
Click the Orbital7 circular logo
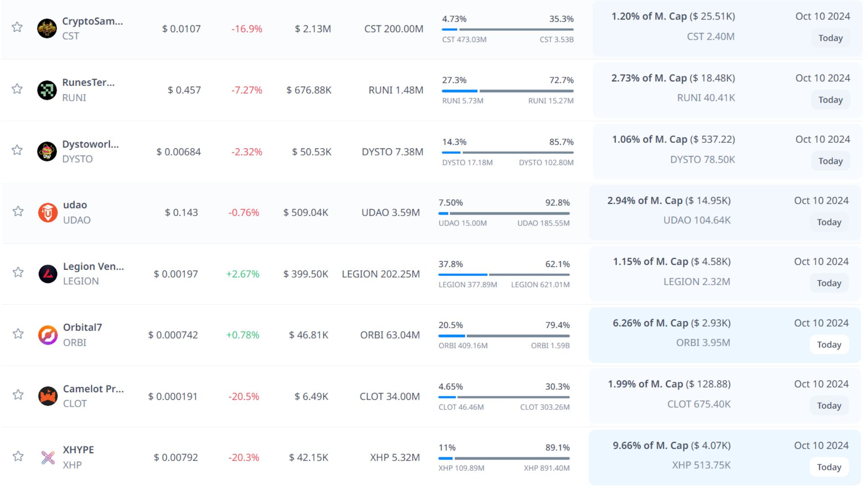point(48,335)
